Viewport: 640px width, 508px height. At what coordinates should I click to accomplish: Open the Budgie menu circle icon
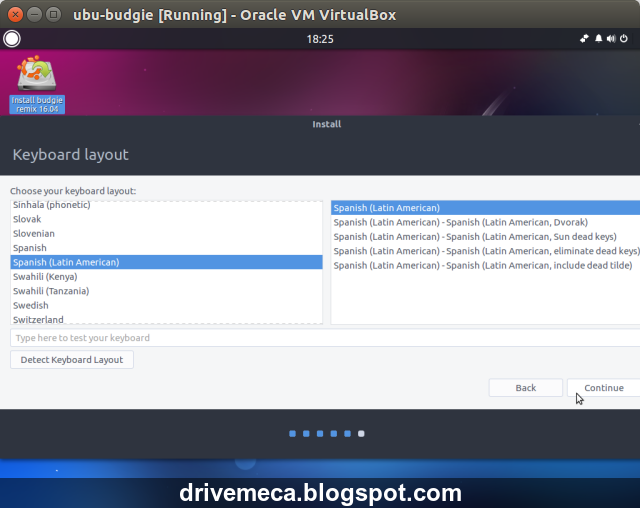tap(11, 39)
